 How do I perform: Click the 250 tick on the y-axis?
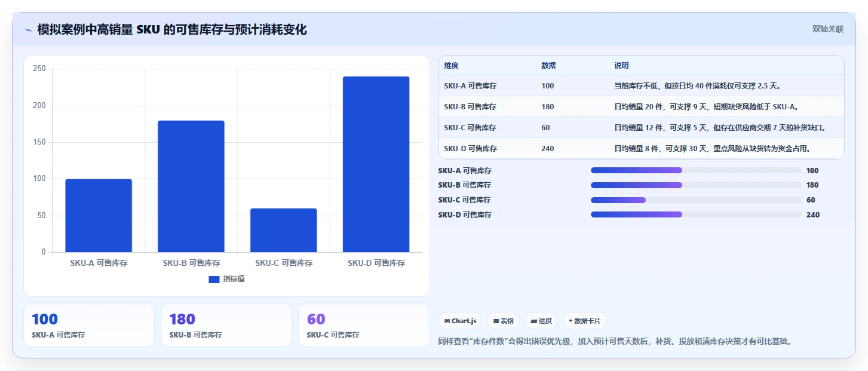pos(39,69)
